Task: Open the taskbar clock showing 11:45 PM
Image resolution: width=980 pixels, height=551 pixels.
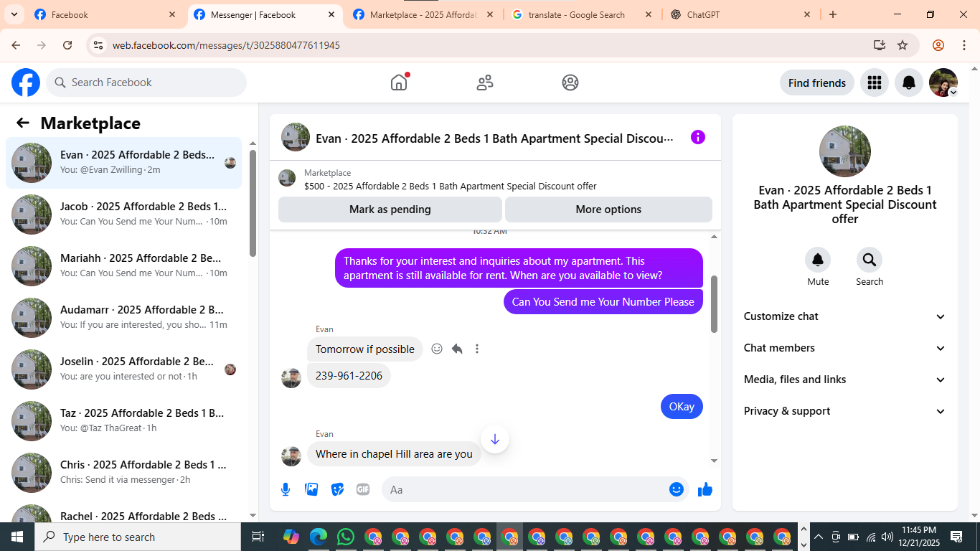Action: [919, 537]
